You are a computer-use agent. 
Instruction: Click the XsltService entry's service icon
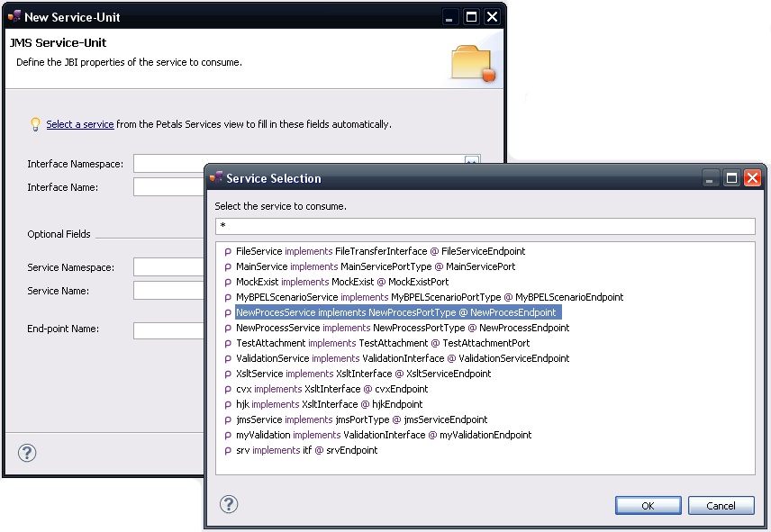tap(228, 374)
